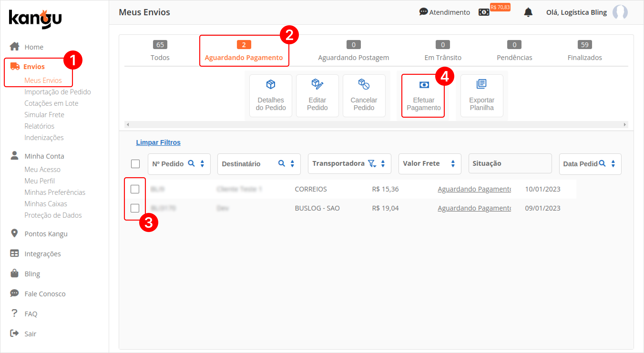
Task: Click the Limpar Filtros link
Action: pos(158,142)
